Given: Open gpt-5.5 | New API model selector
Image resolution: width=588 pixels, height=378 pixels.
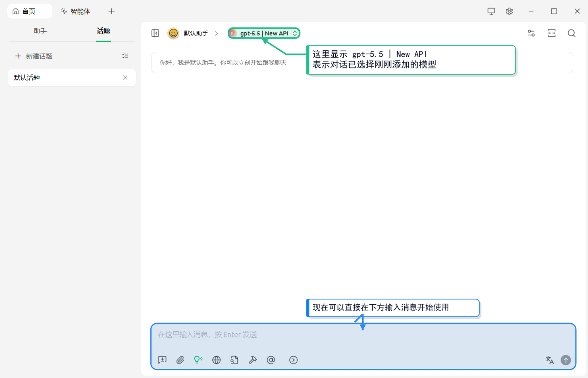Looking at the screenshot, I should pos(264,33).
